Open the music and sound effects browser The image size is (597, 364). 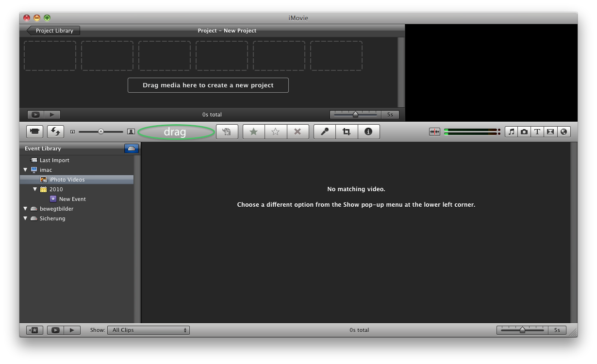511,132
